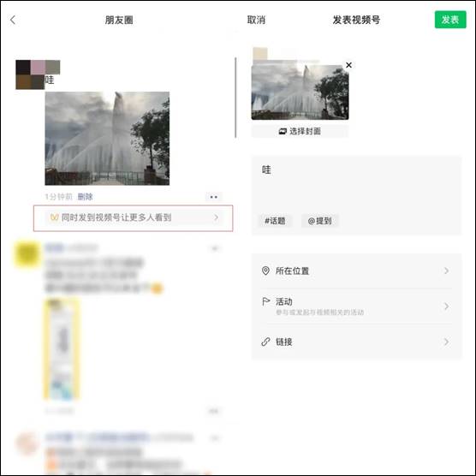Expand the 活动 row chevron

[x=446, y=306]
